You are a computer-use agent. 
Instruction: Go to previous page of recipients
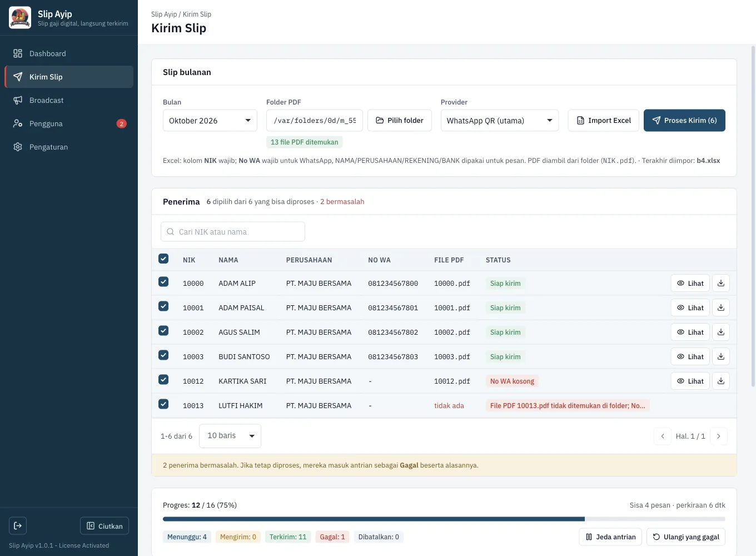(x=663, y=436)
